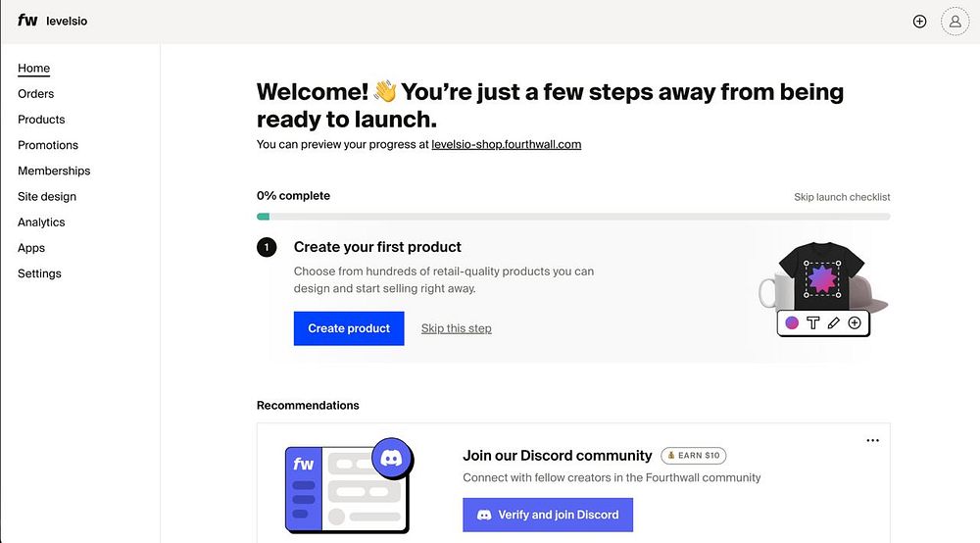Click the text T tool icon
This screenshot has height=543, width=980.
click(x=812, y=322)
